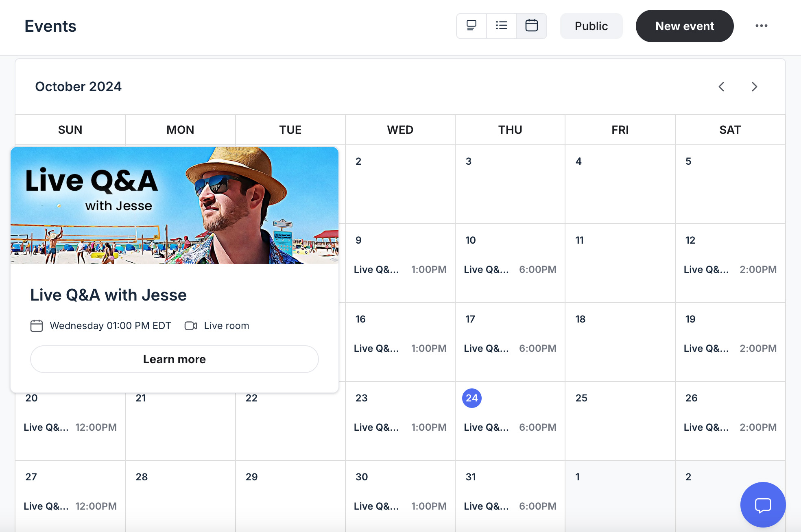
Task: Open October 12 Live Q&A 2:00PM event
Action: [x=730, y=269]
